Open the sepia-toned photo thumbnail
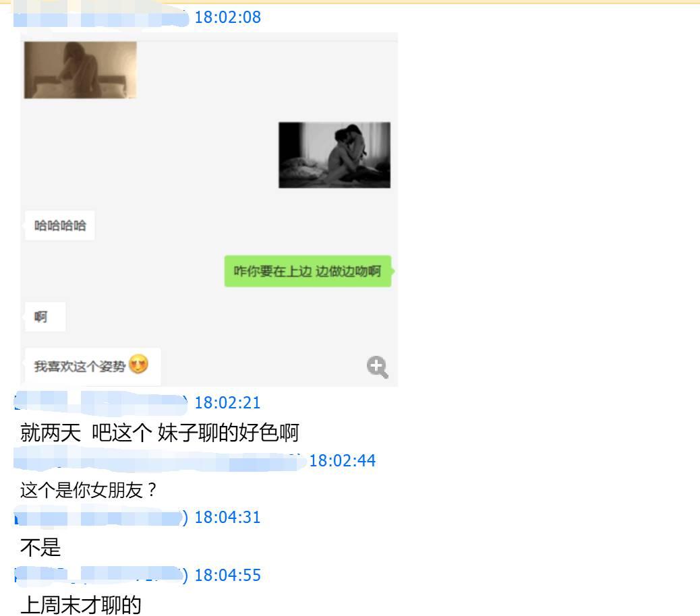 [x=80, y=70]
